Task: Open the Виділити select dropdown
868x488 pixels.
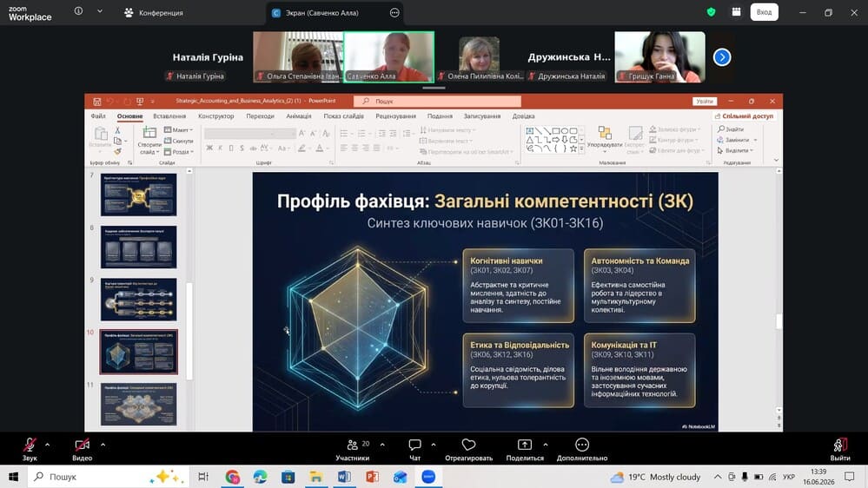Action: click(735, 150)
